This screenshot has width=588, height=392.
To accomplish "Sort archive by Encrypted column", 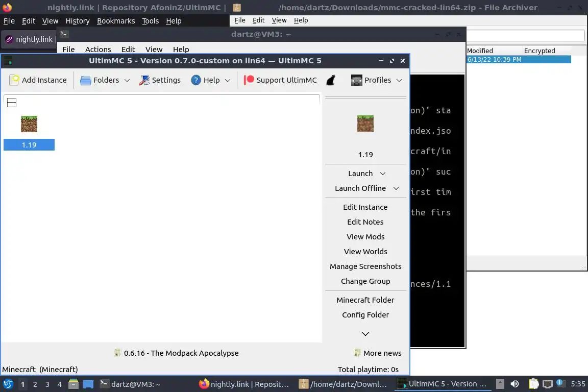I will coord(547,51).
